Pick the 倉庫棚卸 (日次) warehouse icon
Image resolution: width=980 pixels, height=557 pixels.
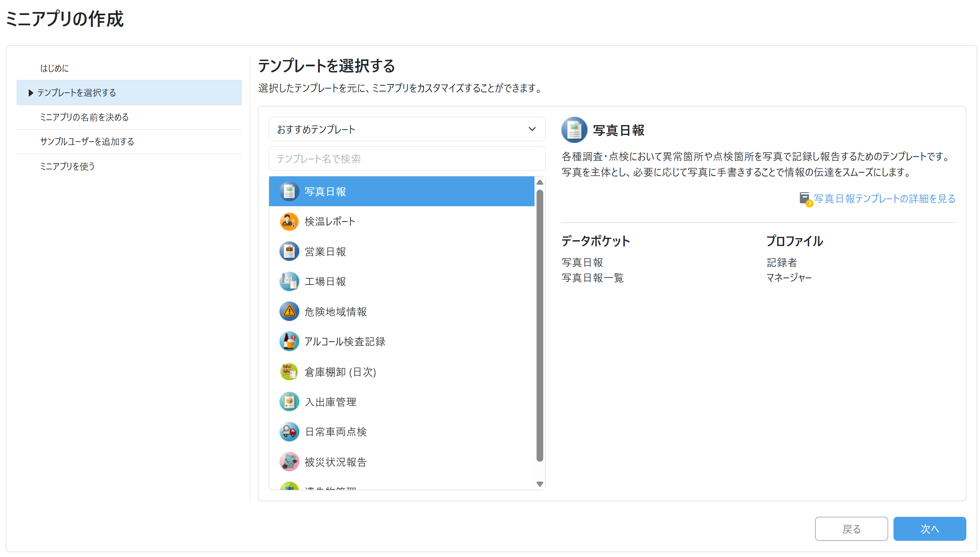pyautogui.click(x=289, y=372)
